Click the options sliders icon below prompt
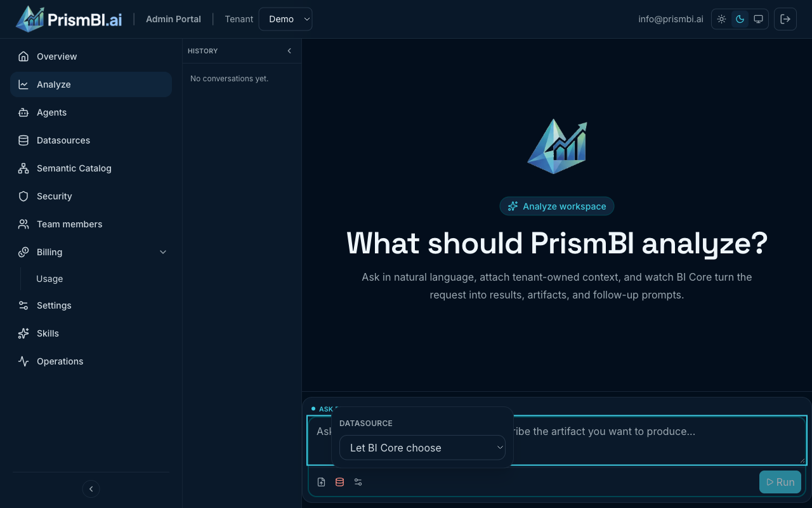812x508 pixels. [358, 482]
